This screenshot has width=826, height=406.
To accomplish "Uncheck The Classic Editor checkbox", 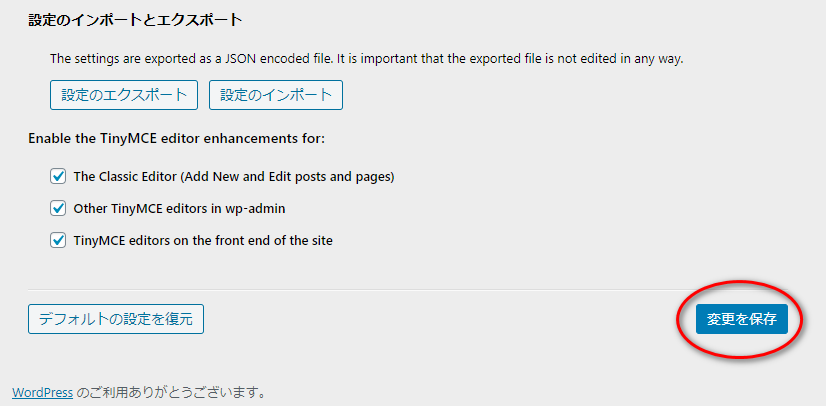I will point(57,177).
